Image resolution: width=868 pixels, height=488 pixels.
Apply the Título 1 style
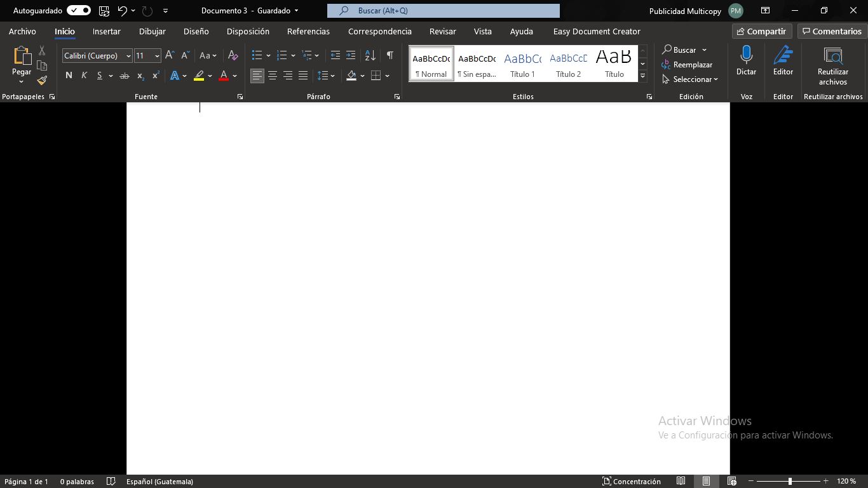click(x=523, y=64)
